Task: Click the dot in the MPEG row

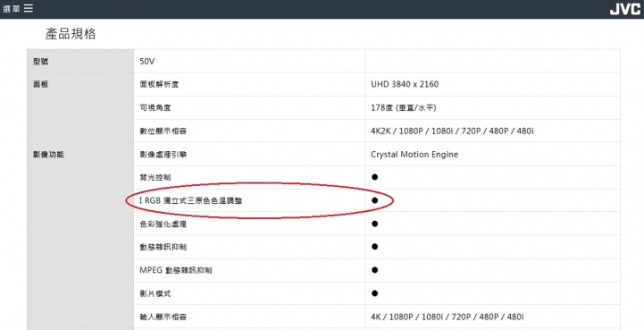Action: tap(374, 270)
